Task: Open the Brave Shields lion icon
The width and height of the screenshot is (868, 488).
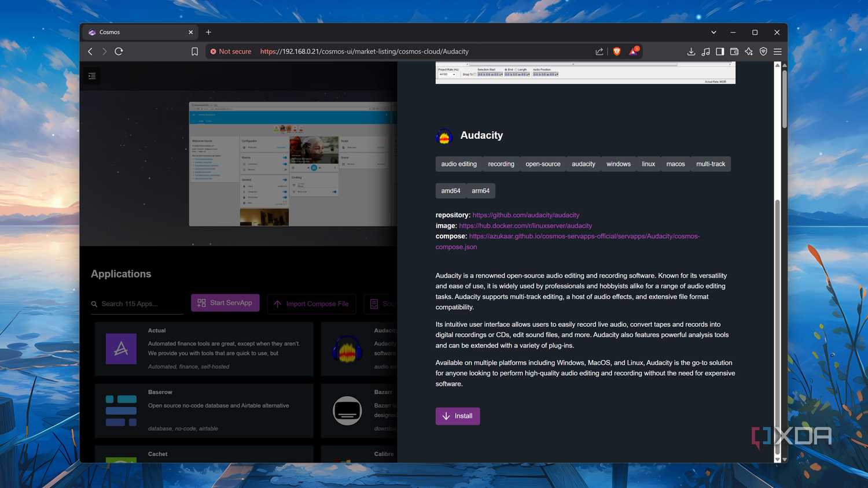Action: 617,51
